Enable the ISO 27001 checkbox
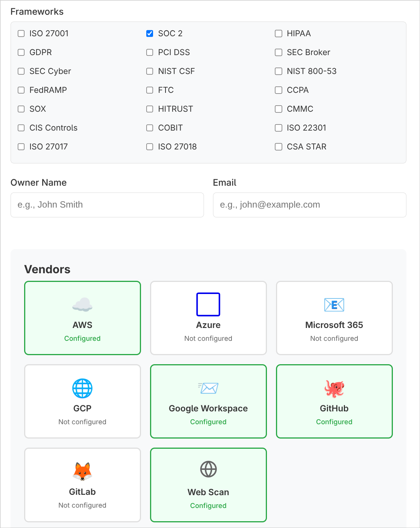 21,34
